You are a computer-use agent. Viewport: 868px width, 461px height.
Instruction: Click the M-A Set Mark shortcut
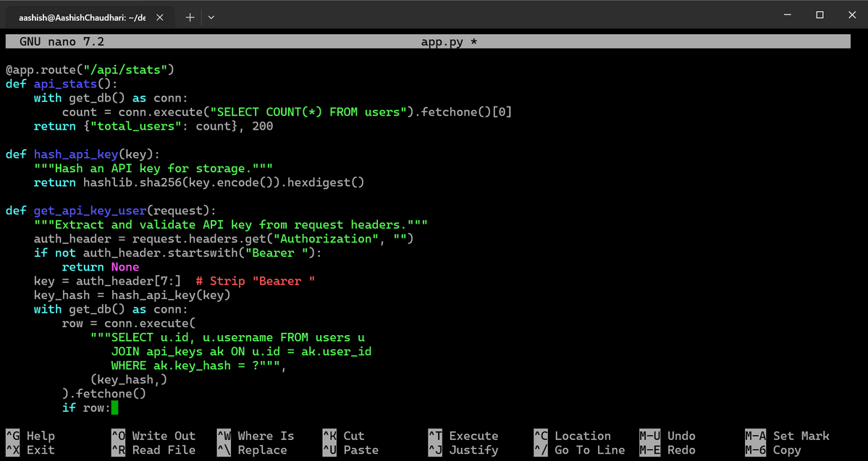coord(787,436)
